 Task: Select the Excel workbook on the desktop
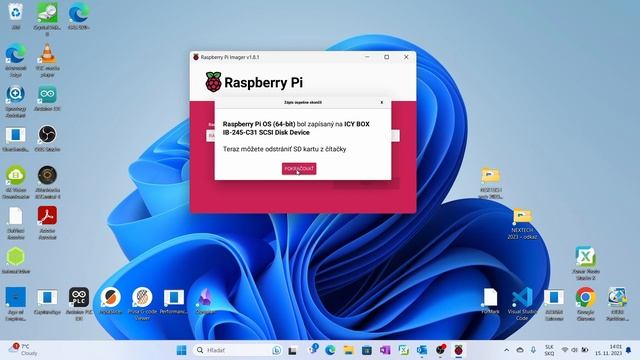click(585, 263)
